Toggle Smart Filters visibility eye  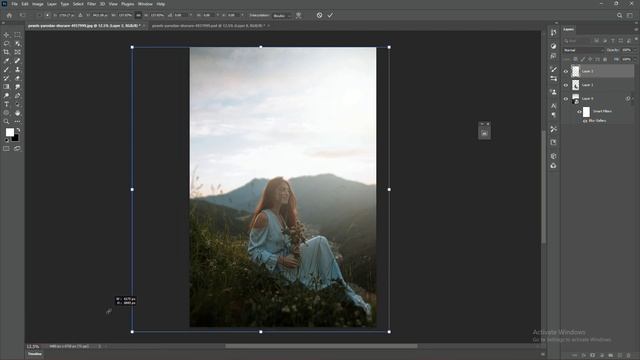[x=579, y=111]
